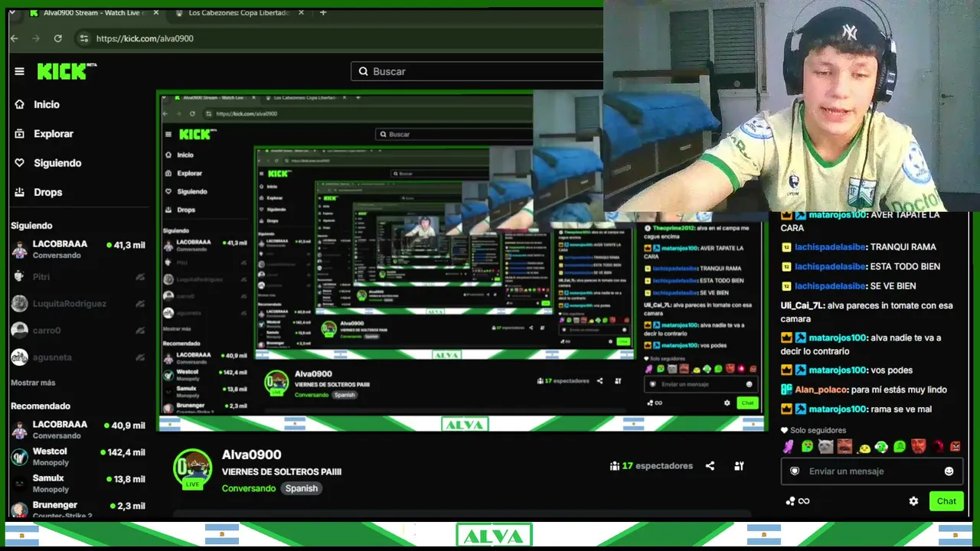
Task: Share the stream with the share icon
Action: pos(710,465)
